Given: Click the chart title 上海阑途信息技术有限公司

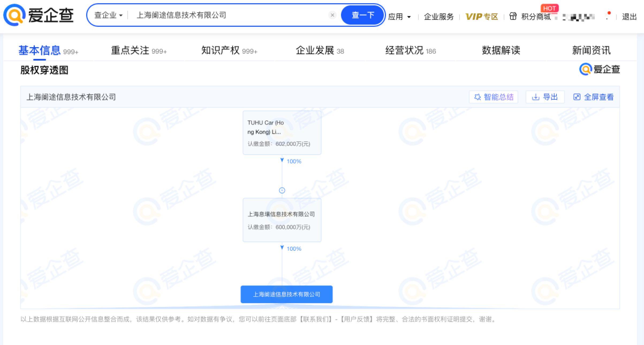Looking at the screenshot, I should [71, 97].
